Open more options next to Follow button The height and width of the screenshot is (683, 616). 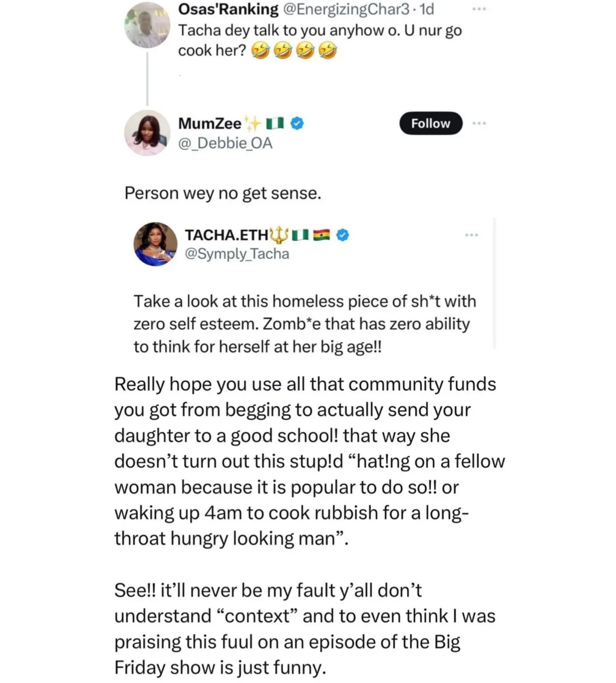point(479,123)
